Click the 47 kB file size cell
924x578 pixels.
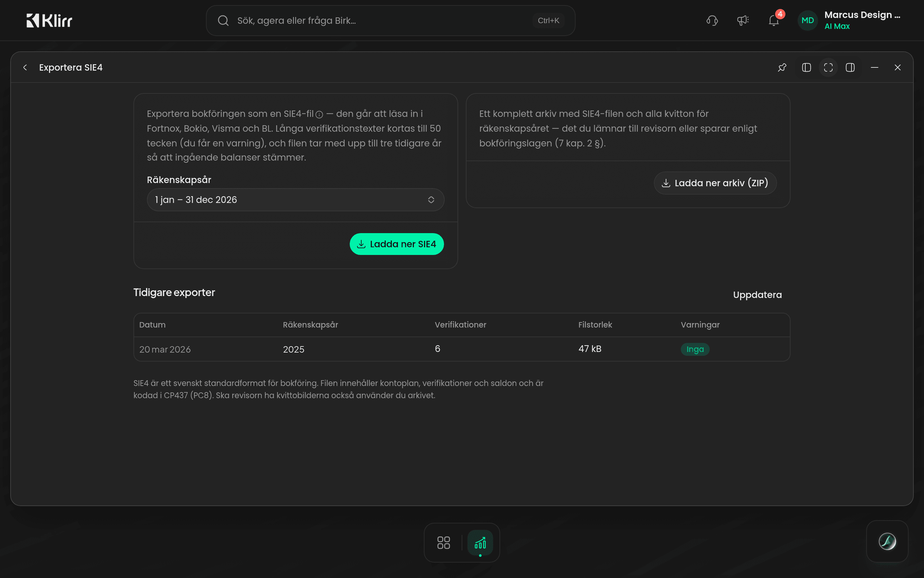pyautogui.click(x=589, y=349)
